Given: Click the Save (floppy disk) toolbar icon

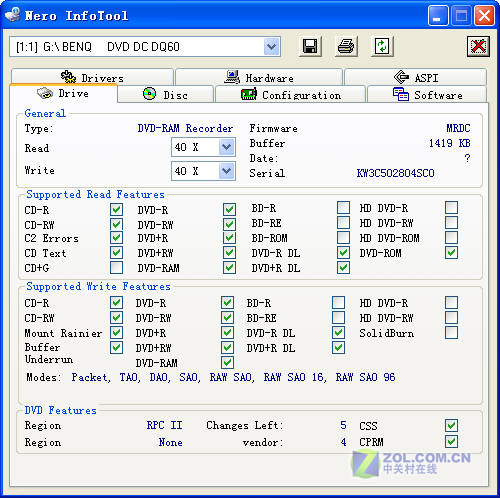Looking at the screenshot, I should (310, 46).
